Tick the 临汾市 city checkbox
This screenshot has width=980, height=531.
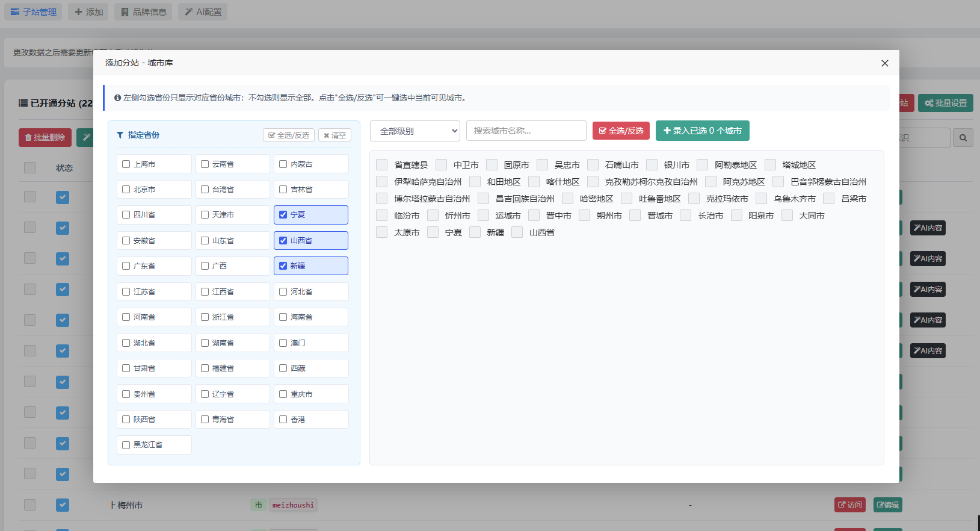pyautogui.click(x=381, y=216)
